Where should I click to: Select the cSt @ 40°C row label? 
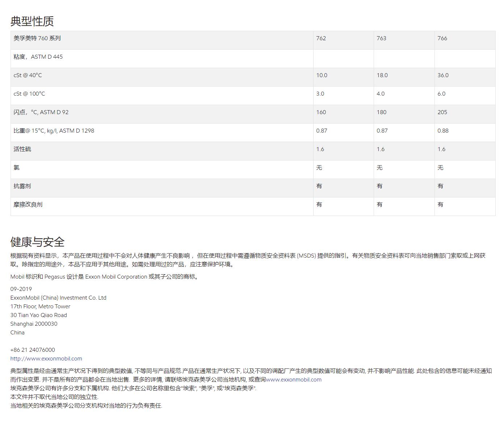pos(28,75)
